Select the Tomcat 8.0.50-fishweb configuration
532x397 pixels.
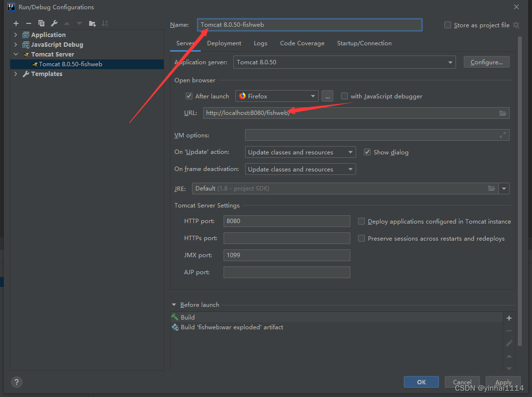coord(87,64)
